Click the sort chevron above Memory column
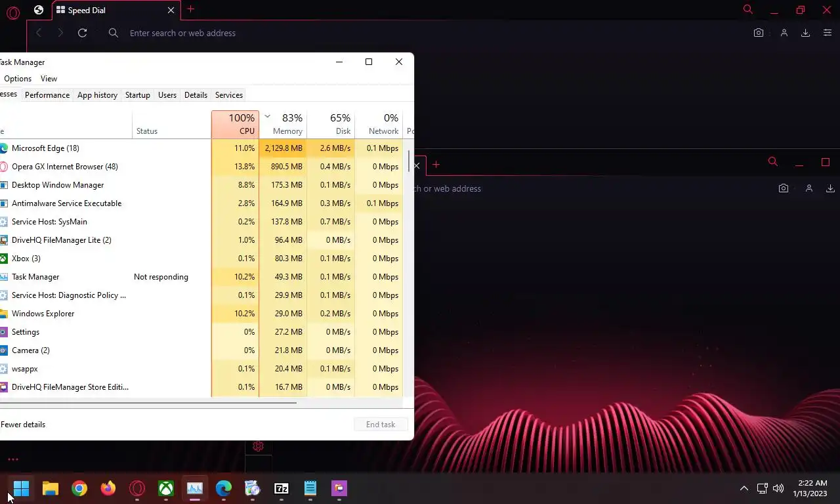The height and width of the screenshot is (504, 840). click(x=267, y=116)
